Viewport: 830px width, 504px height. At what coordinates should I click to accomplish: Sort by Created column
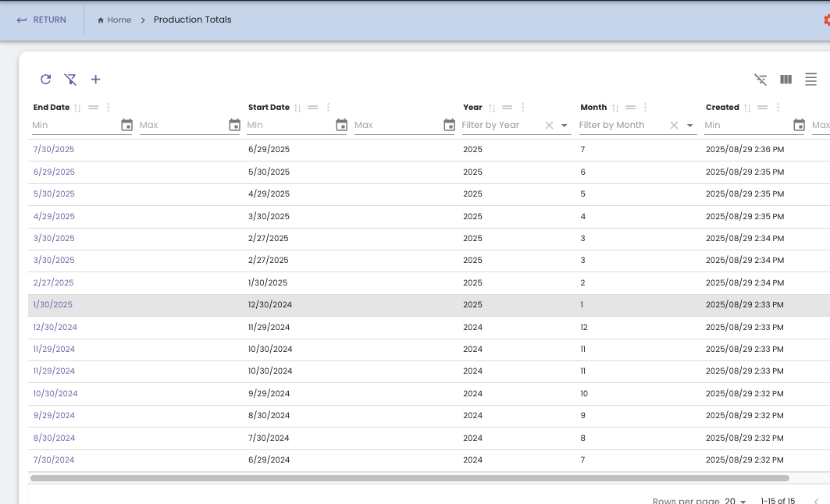[747, 108]
